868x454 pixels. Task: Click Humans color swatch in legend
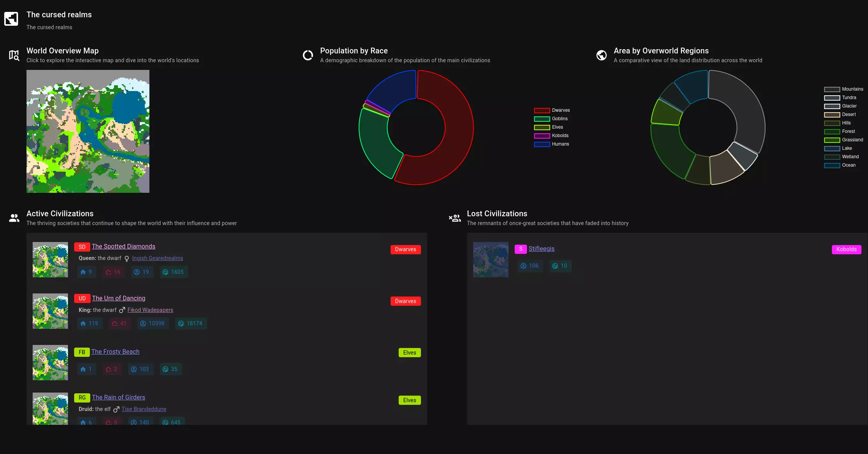[542, 144]
